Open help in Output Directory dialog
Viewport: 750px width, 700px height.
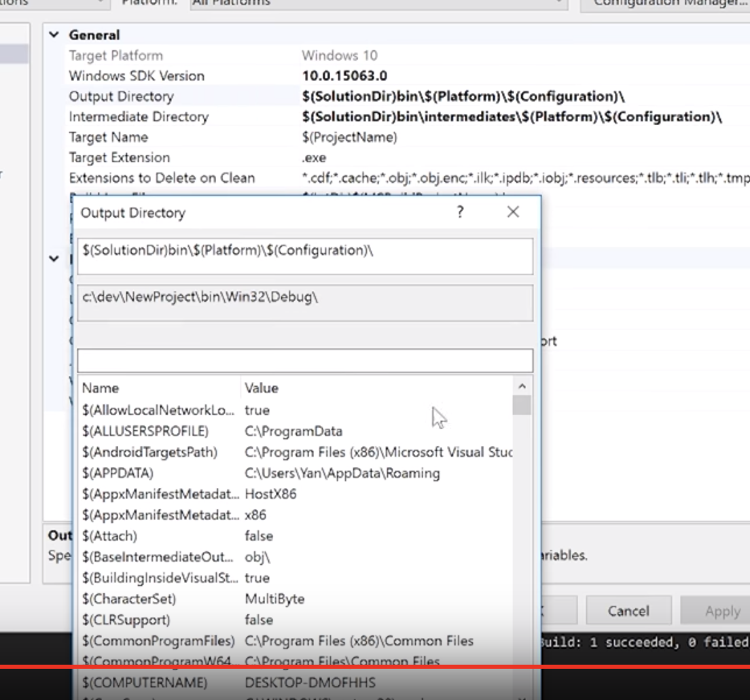coord(460,212)
